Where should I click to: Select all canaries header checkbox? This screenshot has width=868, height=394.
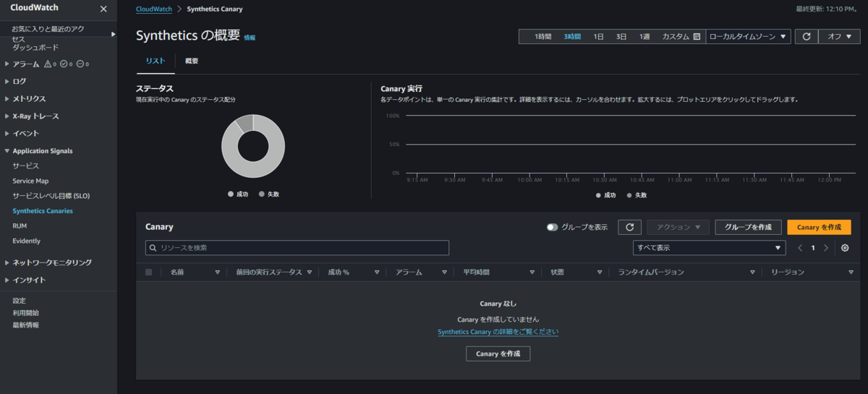click(x=149, y=272)
